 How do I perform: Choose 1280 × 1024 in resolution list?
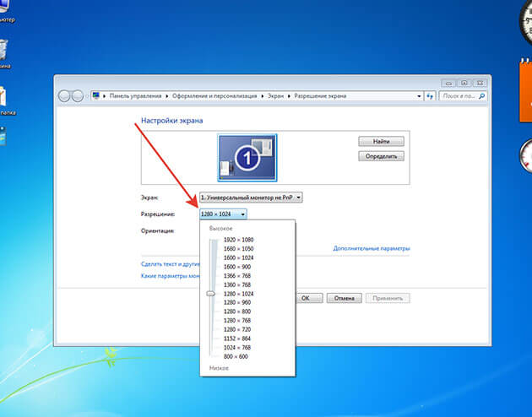tap(238, 294)
